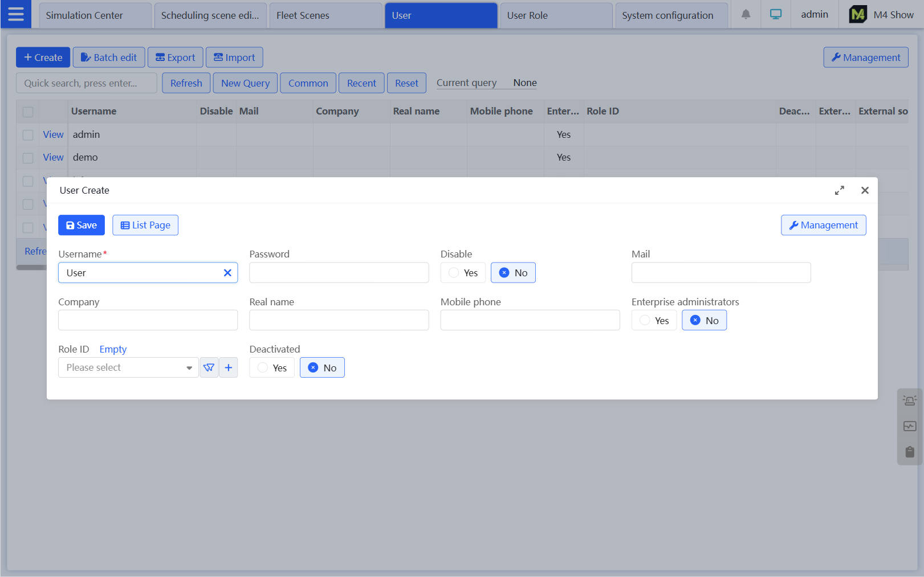Open the Role ID dropdown
The height and width of the screenshot is (577, 924).
pos(128,368)
